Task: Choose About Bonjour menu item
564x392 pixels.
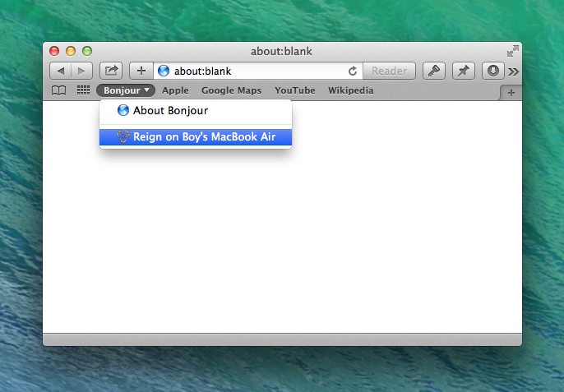Action: click(196, 110)
